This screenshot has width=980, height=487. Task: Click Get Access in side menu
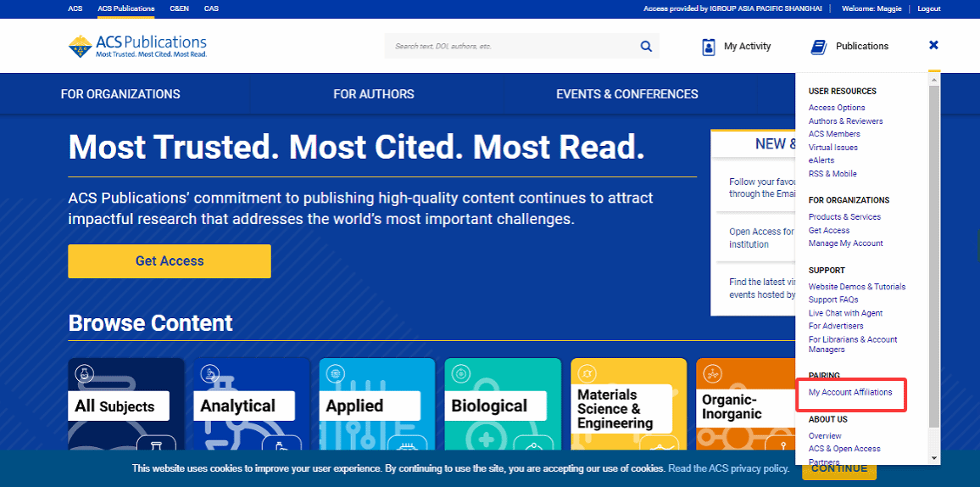(829, 230)
